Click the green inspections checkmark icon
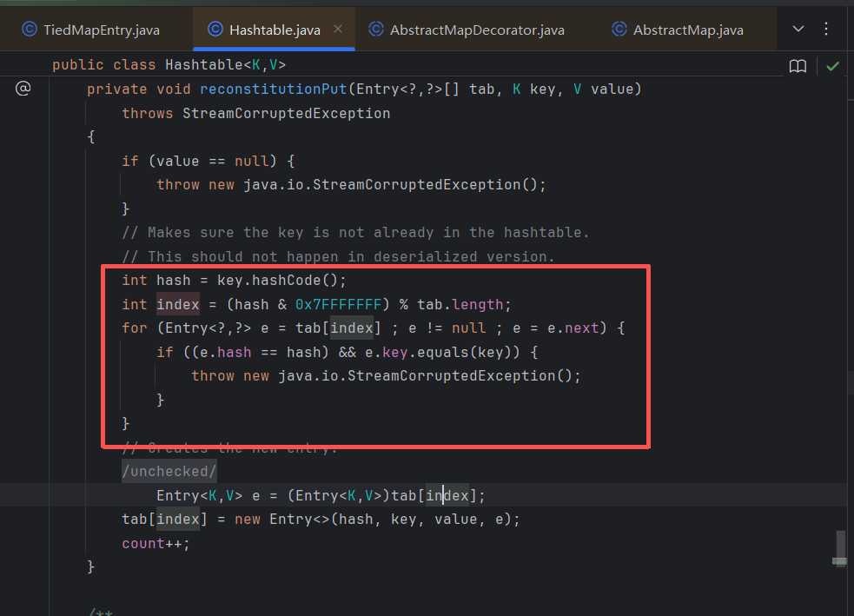Viewport: 854px width, 616px height. tap(833, 66)
